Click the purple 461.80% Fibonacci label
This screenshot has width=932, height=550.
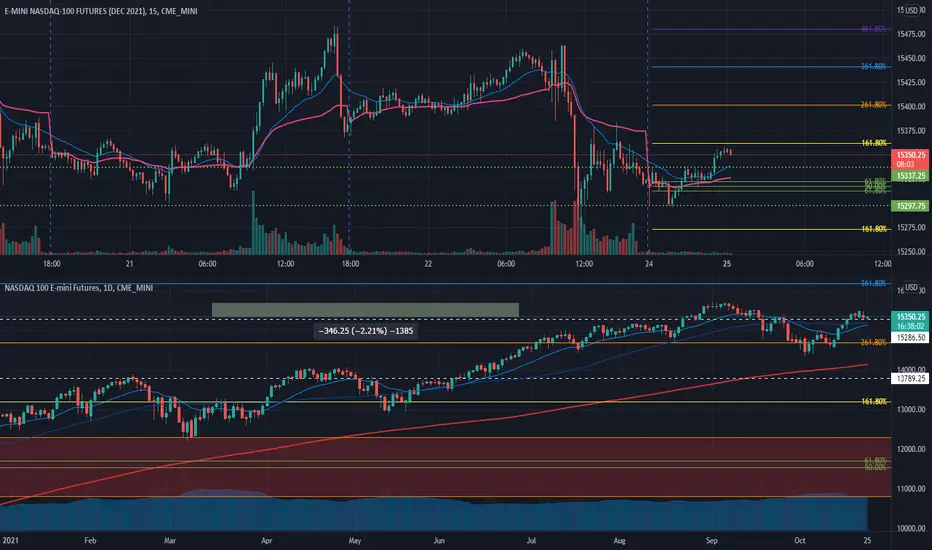(873, 29)
